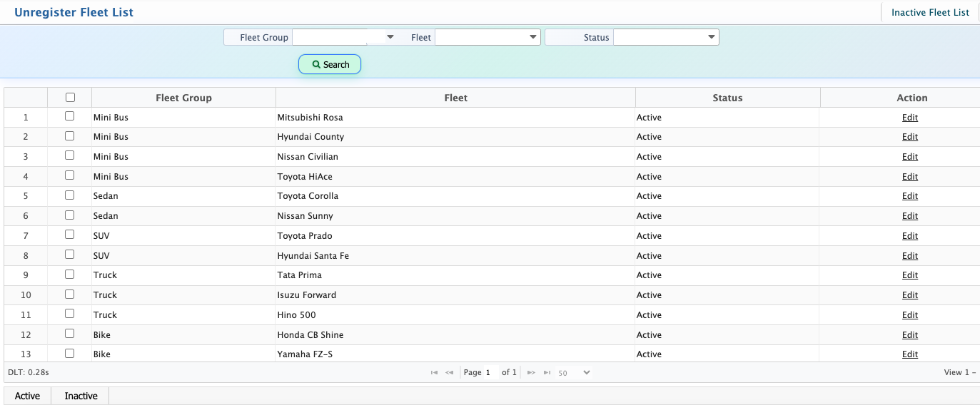Edit the Yamaha FZ-S fleet
Image resolution: width=980 pixels, height=405 pixels.
[x=910, y=354]
